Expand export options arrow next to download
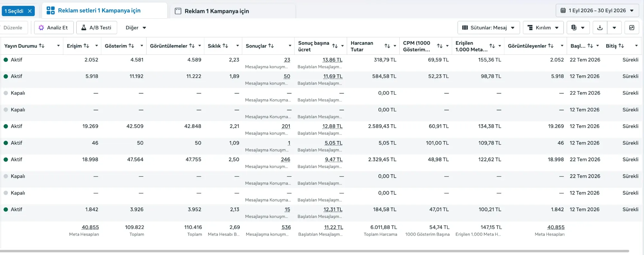Screen dimensions: 644x255 point(614,28)
